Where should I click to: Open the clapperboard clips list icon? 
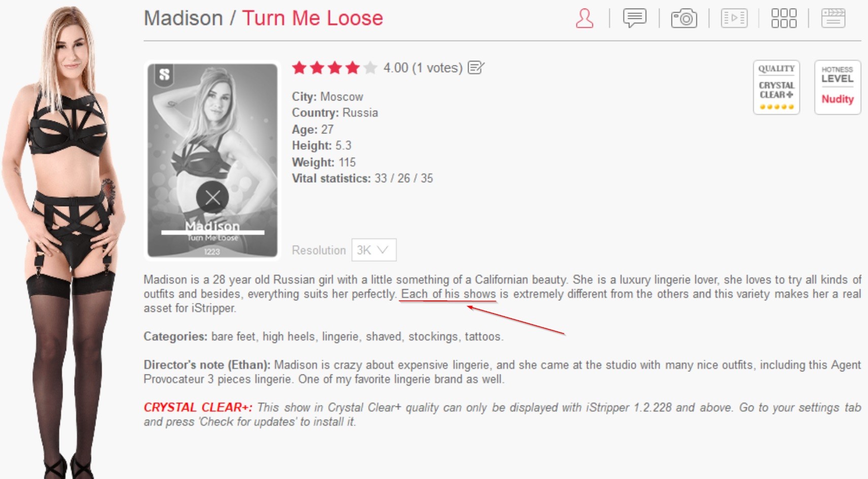[x=833, y=18]
